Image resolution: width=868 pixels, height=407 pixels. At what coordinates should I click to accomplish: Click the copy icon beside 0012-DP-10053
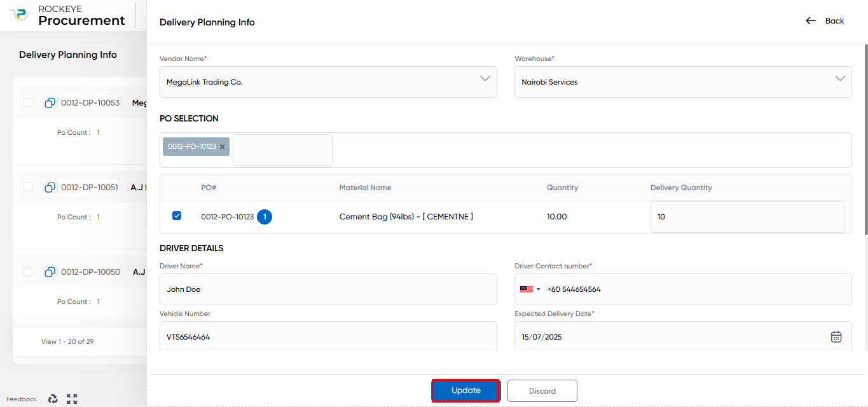tap(50, 102)
